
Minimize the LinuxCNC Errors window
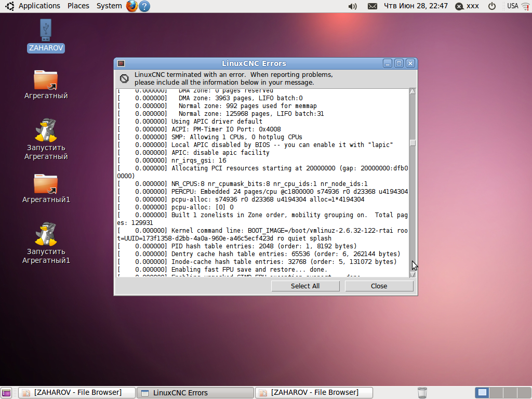click(x=388, y=63)
